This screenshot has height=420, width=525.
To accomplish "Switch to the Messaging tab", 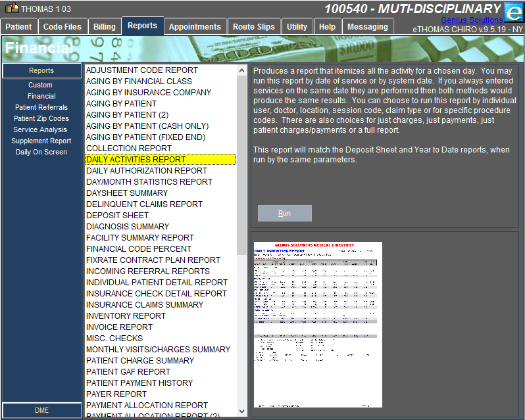I will (368, 27).
